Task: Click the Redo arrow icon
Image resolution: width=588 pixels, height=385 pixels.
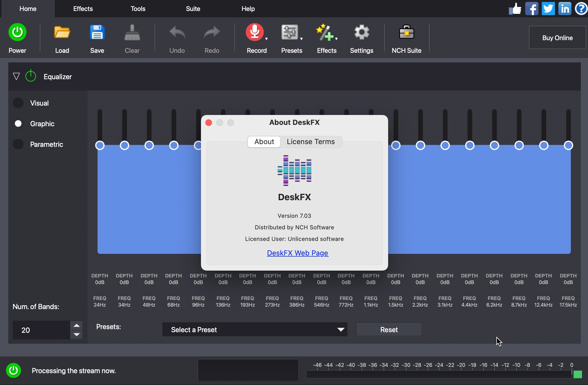Action: point(212,32)
